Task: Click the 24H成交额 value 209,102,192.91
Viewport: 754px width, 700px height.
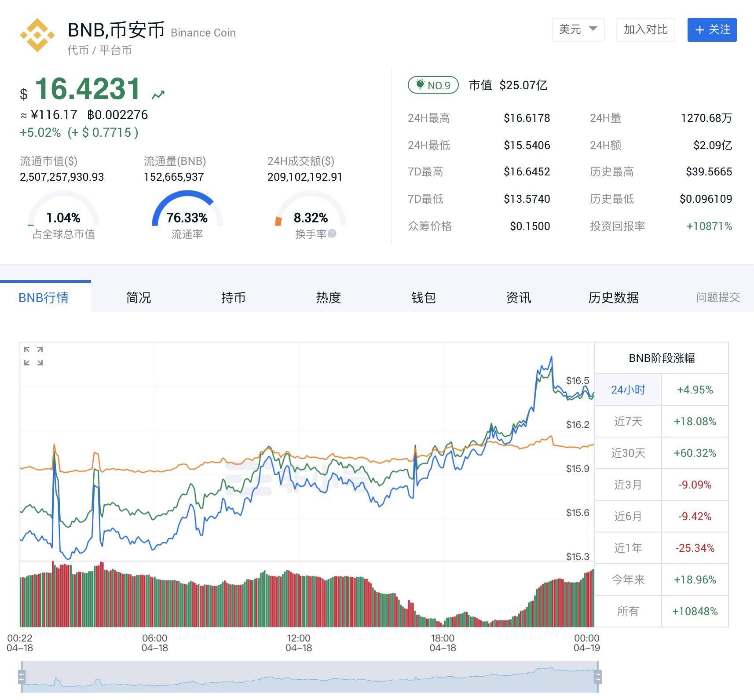Action: (x=305, y=177)
